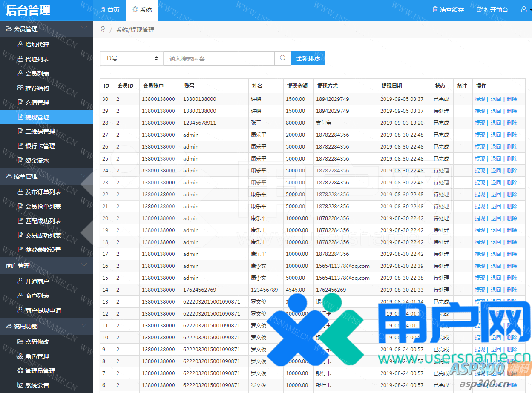Click the 管理员管理 gear icon

pos(20,371)
